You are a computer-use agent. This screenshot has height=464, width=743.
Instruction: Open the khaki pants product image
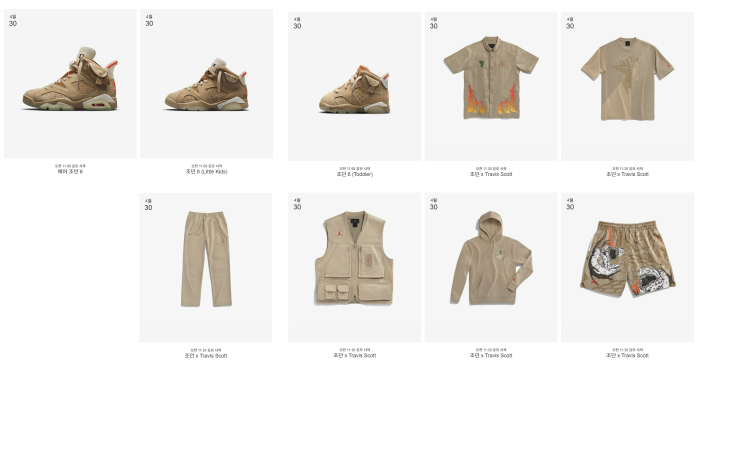point(206,268)
